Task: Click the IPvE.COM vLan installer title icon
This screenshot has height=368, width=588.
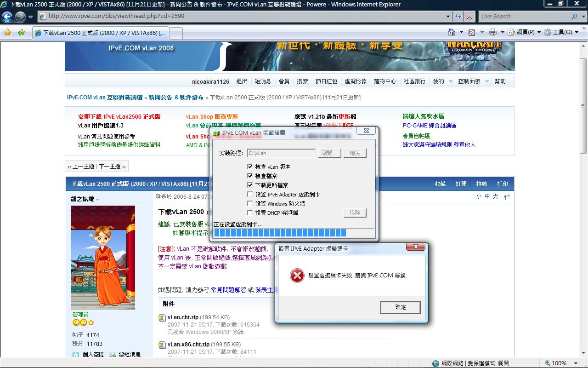Action: 216,133
